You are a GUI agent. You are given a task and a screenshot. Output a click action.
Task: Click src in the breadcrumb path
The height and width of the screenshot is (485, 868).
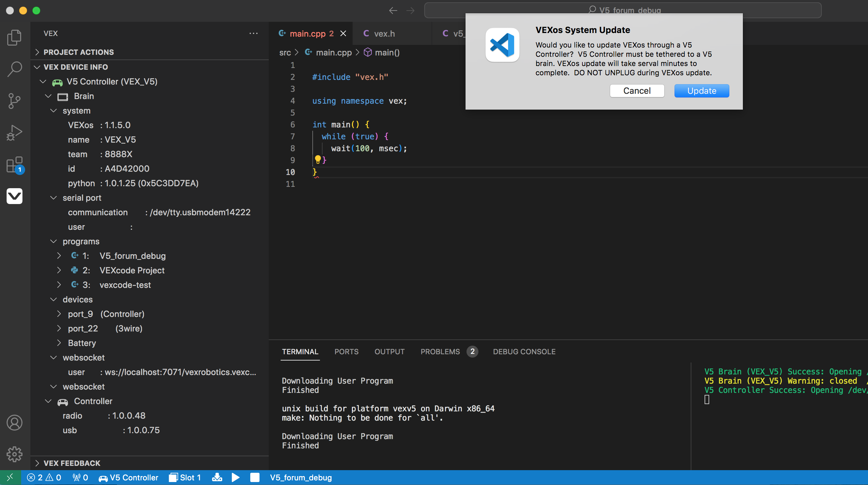coord(285,52)
